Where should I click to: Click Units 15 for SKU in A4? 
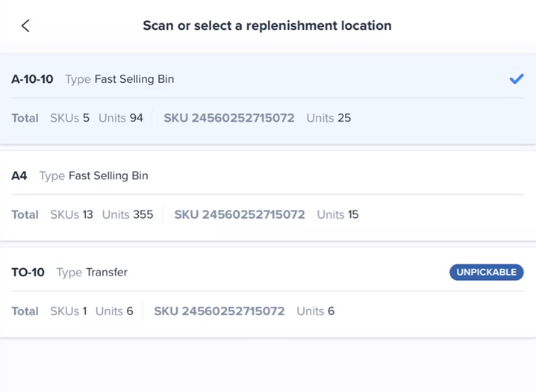337,214
